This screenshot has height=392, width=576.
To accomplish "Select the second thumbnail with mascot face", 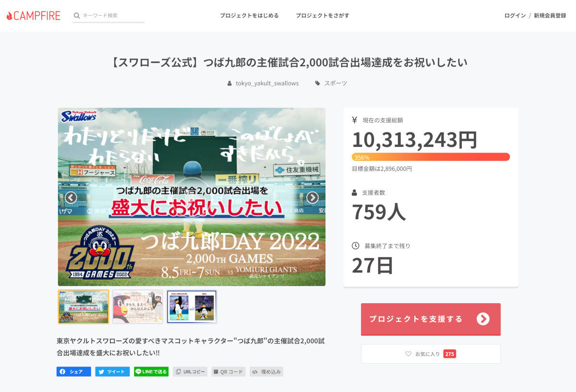I will coord(138,307).
